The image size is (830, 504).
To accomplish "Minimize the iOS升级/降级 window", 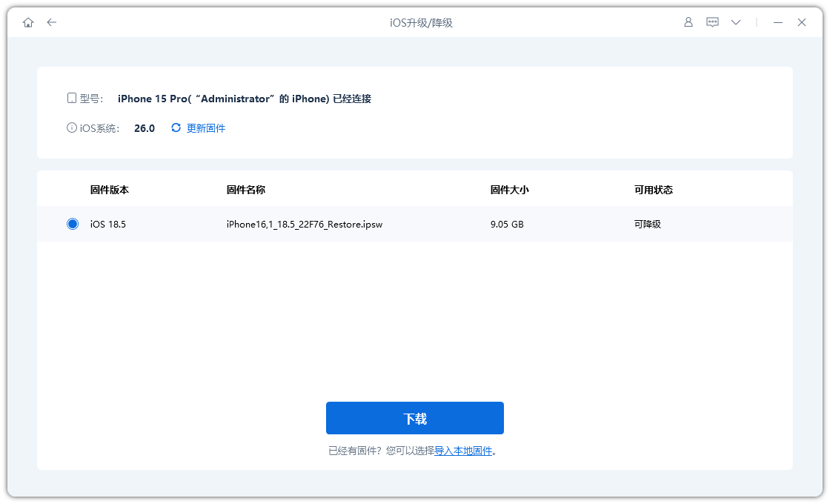I will pos(777,22).
